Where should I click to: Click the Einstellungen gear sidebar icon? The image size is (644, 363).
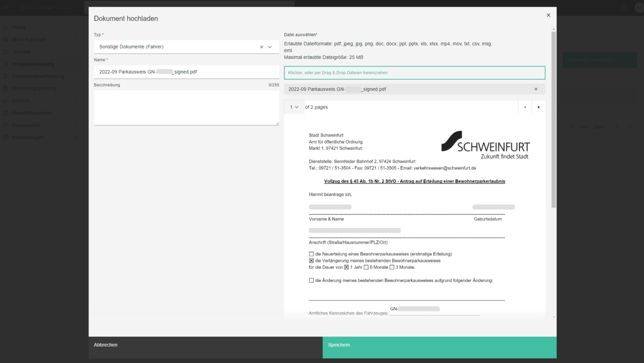(5, 137)
